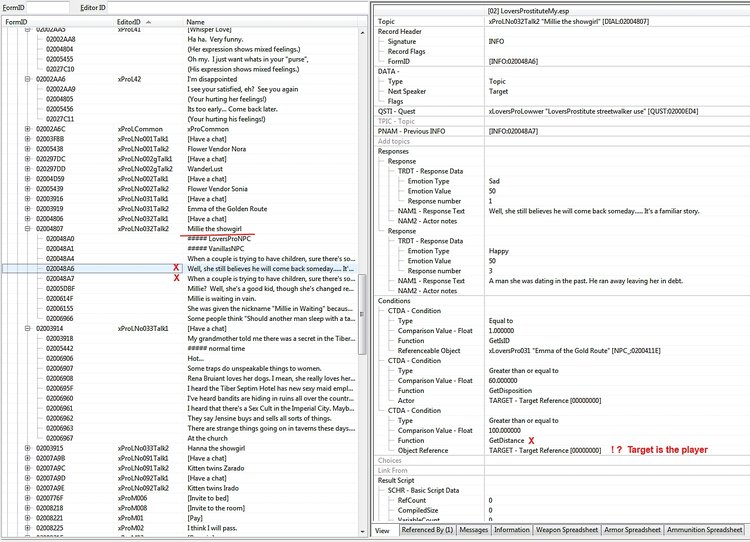Click the FormID search input field

tap(47, 8)
